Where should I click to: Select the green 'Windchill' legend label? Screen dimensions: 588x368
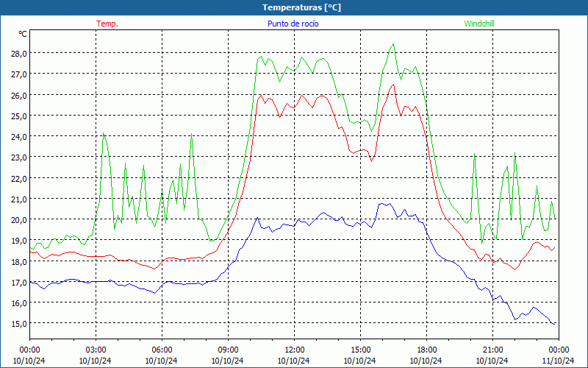click(x=479, y=24)
